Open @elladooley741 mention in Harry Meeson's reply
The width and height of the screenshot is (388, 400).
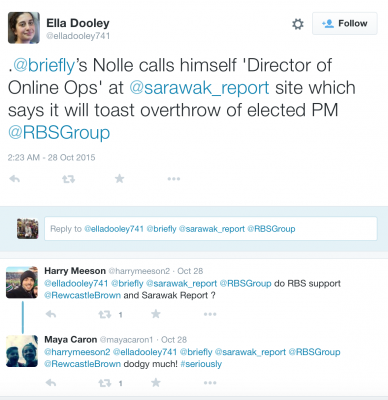76,283
